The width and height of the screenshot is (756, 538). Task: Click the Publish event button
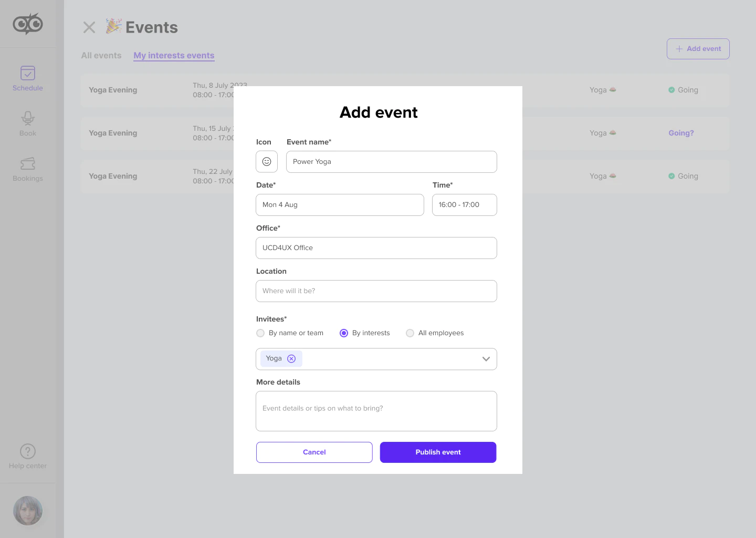click(438, 452)
